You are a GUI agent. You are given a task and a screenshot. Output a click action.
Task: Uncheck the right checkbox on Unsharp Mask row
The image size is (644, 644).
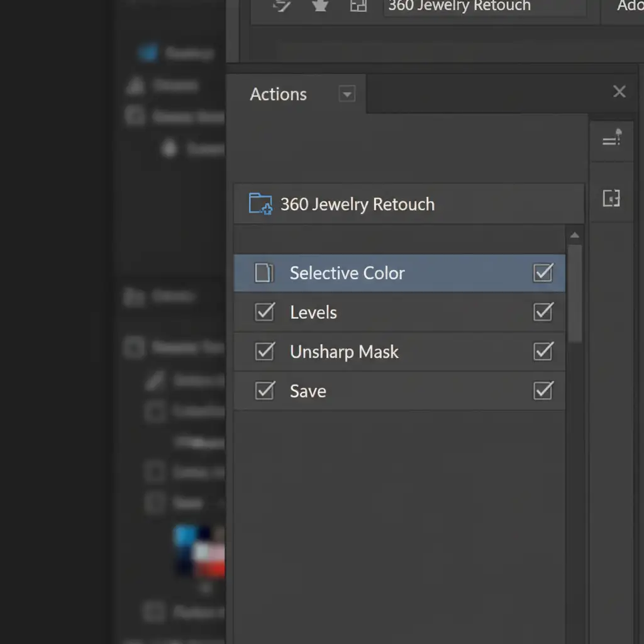pyautogui.click(x=543, y=352)
